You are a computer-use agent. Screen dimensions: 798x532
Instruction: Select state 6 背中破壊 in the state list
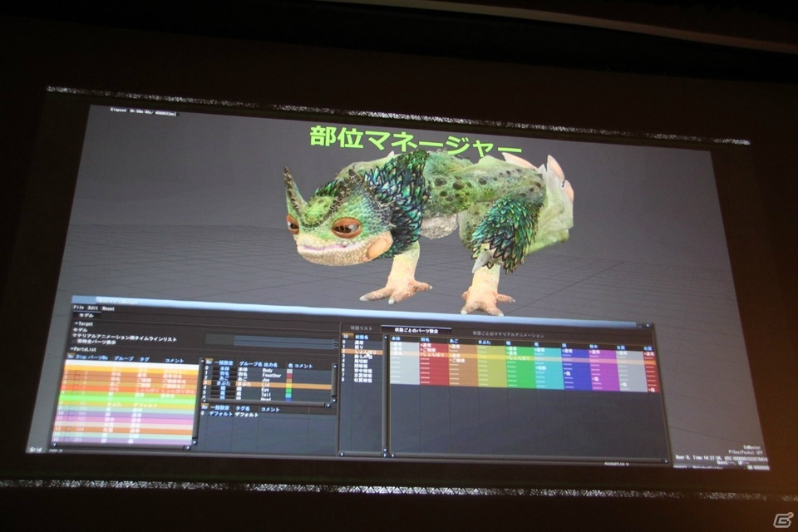pyautogui.click(x=362, y=371)
